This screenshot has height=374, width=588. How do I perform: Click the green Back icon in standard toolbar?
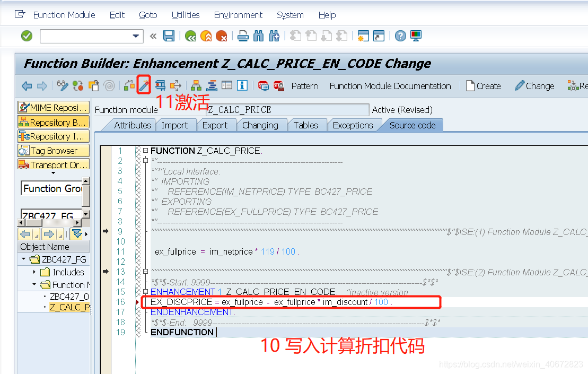[x=190, y=36]
